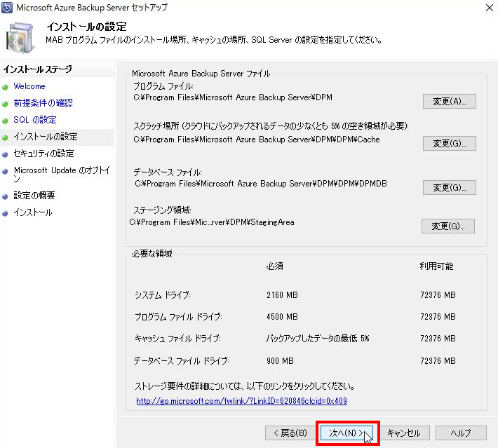Click the setup disc icon in header

20,38
